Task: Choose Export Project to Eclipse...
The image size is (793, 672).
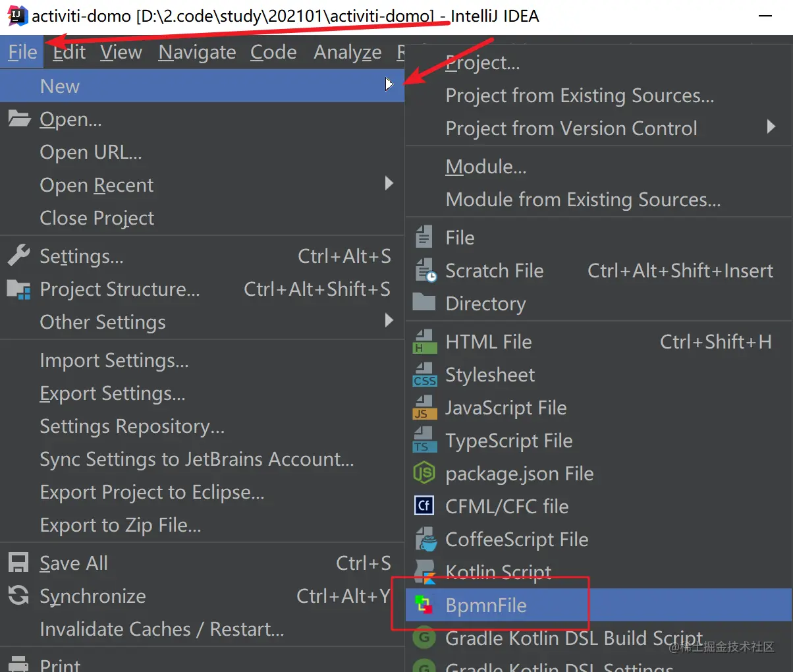Action: 202,492
